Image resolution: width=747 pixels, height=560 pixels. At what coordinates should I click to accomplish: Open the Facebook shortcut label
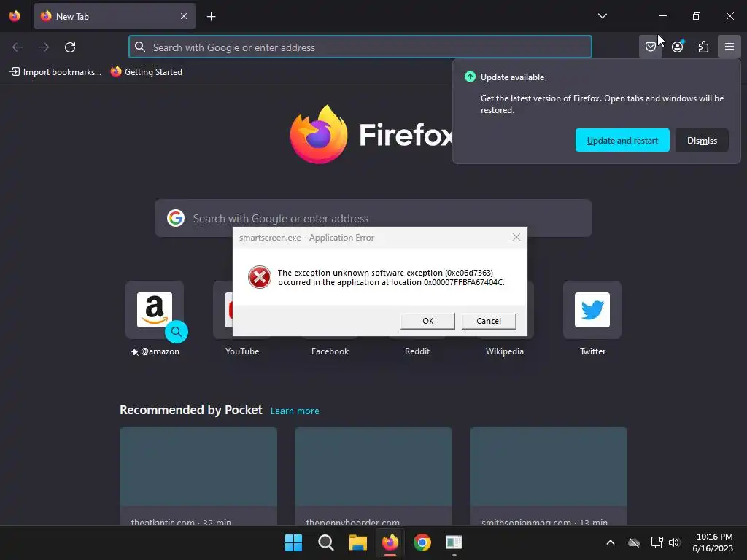[x=330, y=351]
